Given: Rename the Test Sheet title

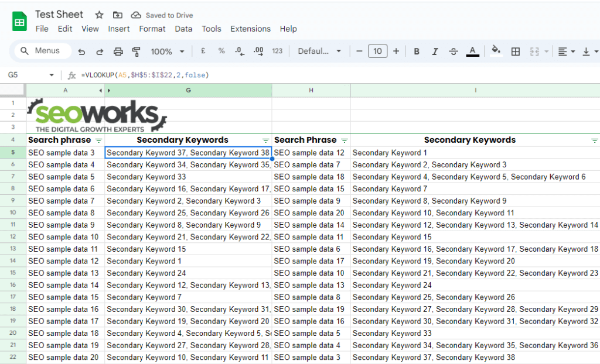Looking at the screenshot, I should pyautogui.click(x=59, y=15).
